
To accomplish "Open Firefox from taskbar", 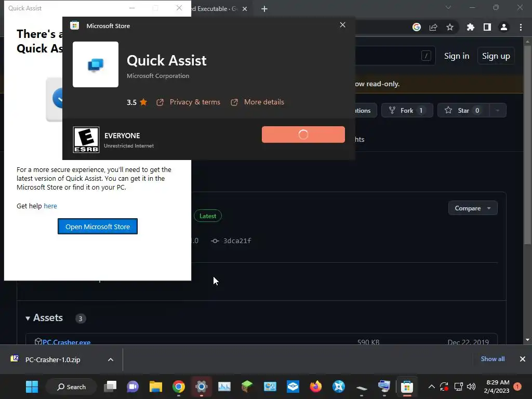I will (x=315, y=387).
